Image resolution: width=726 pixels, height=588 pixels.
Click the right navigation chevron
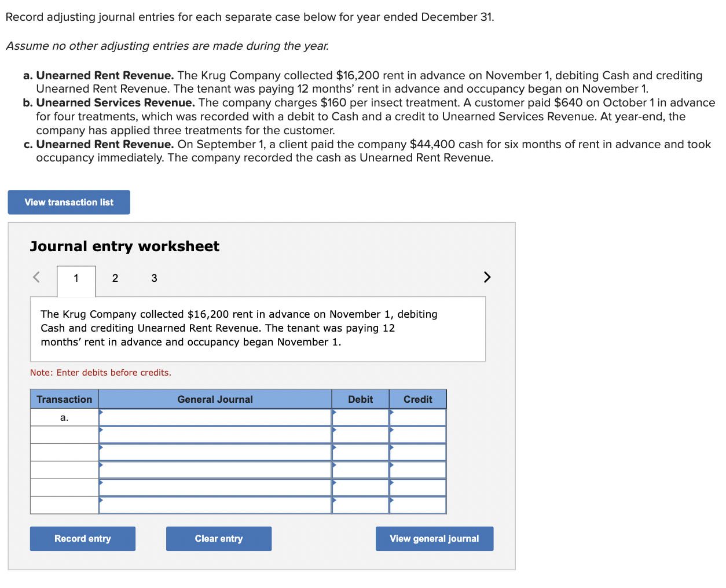coord(487,277)
